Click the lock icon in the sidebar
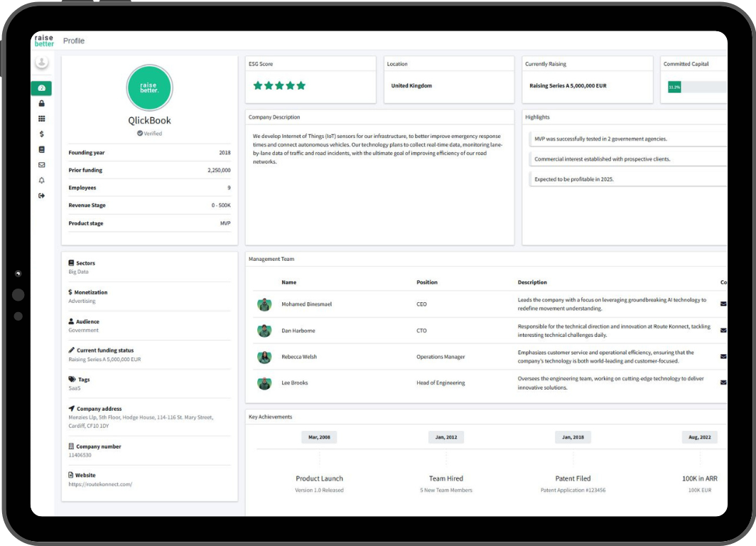Screen dimensions: 756x546 point(41,103)
